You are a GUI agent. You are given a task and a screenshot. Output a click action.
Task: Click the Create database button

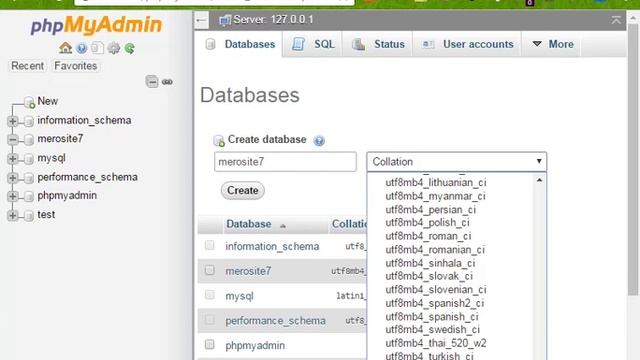click(242, 191)
